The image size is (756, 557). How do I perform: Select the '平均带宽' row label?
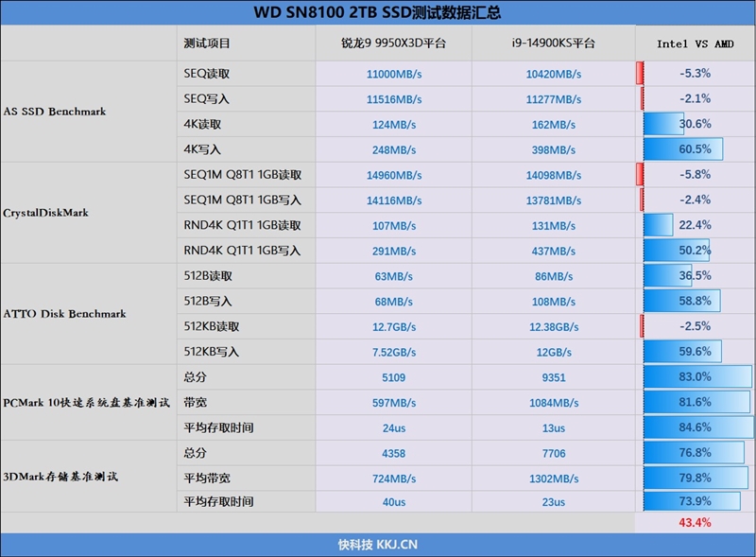pos(207,478)
